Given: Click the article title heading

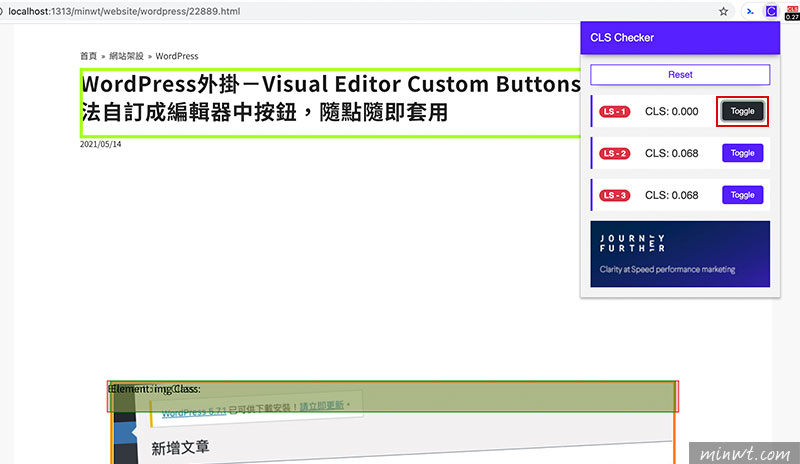Looking at the screenshot, I should pyautogui.click(x=331, y=98).
